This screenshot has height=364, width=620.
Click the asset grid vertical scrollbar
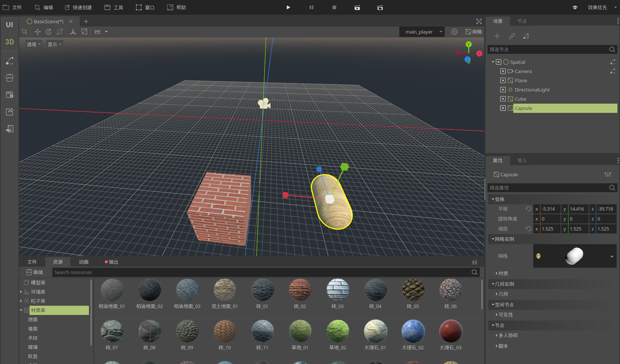pyautogui.click(x=482, y=294)
